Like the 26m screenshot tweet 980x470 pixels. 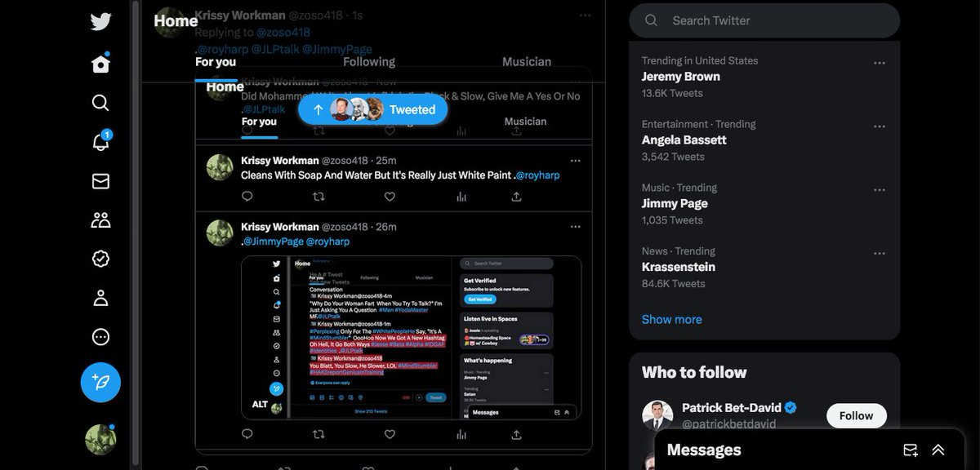(390, 434)
